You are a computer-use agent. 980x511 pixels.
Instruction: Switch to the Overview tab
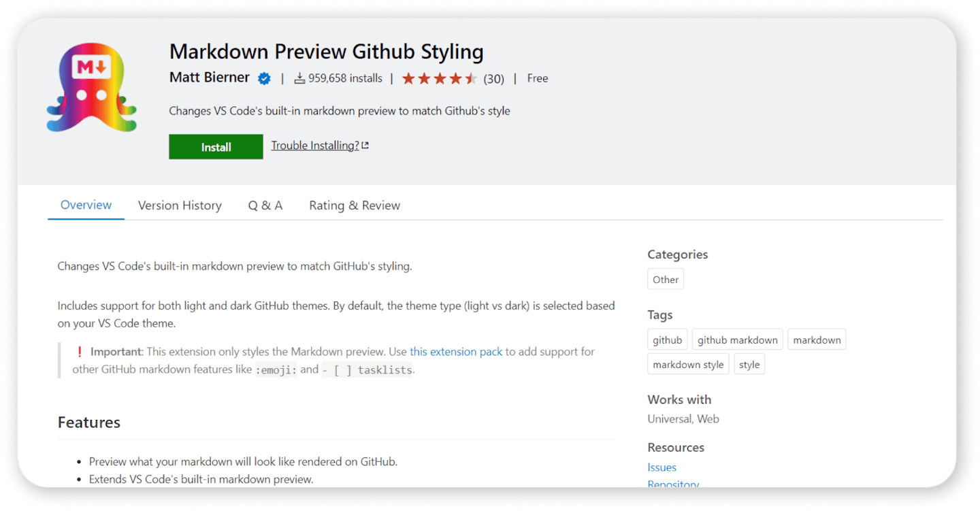(x=86, y=205)
